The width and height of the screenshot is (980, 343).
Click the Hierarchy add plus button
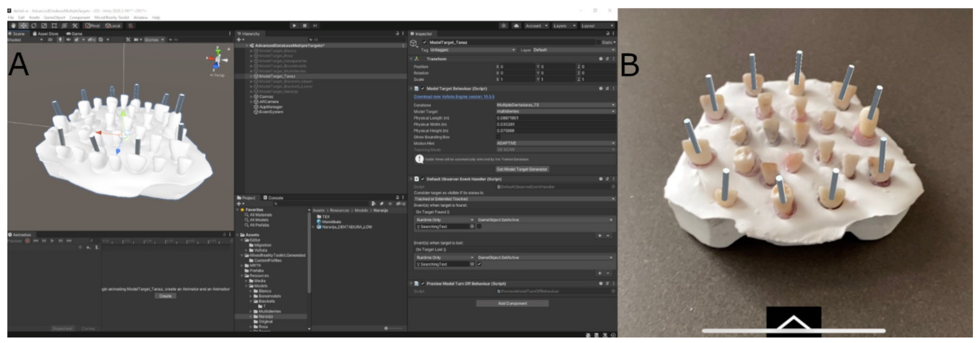point(238,40)
